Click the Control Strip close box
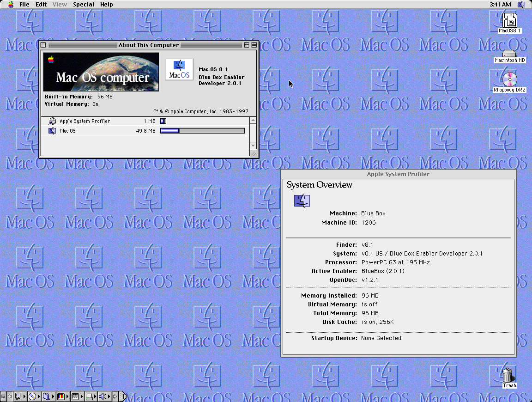 point(3,396)
